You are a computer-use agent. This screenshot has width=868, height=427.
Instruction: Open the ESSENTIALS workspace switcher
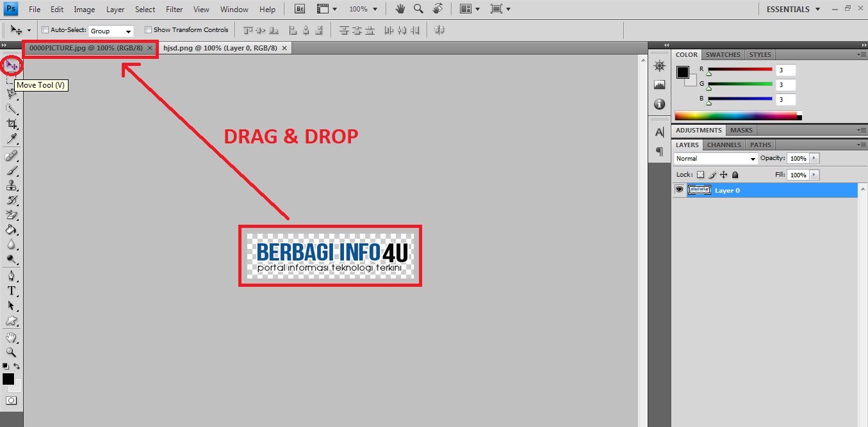click(x=792, y=9)
